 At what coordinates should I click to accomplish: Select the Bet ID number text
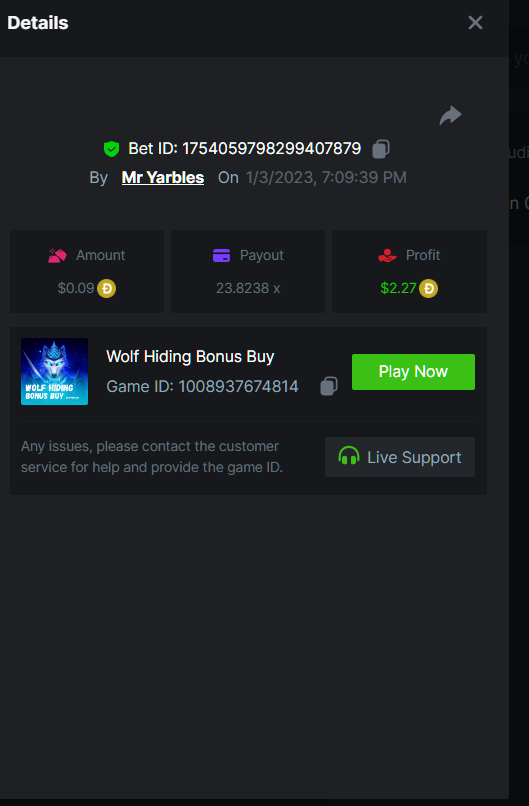[271, 149]
